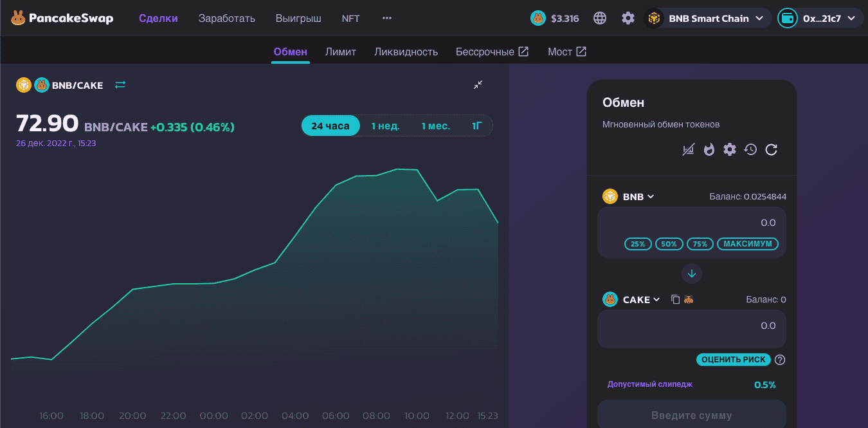Switch to Лимит tab
Screen dimensions: 868x428
point(341,51)
